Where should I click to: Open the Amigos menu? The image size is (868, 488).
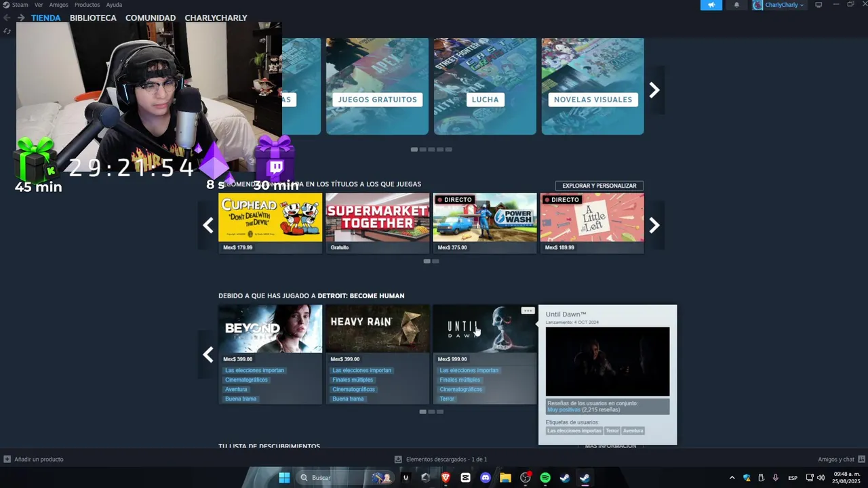[58, 5]
